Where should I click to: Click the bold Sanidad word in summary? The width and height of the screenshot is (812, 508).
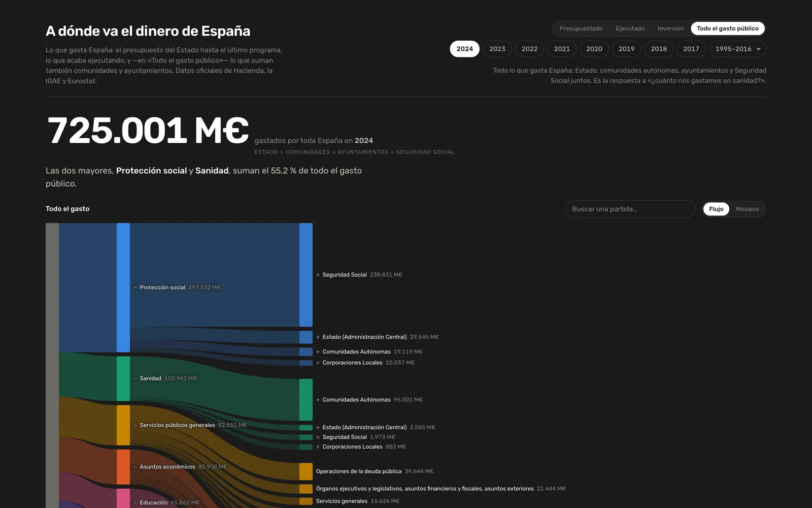point(212,171)
